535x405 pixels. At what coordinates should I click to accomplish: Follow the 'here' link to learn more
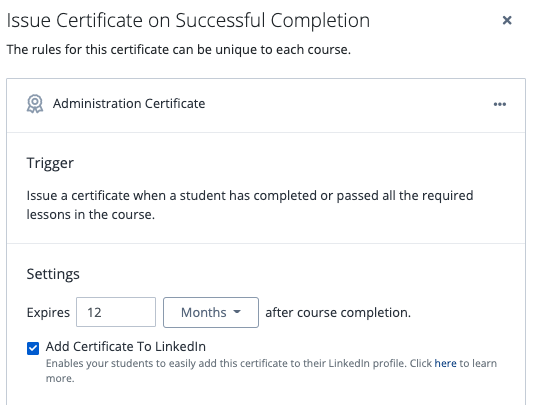[445, 363]
